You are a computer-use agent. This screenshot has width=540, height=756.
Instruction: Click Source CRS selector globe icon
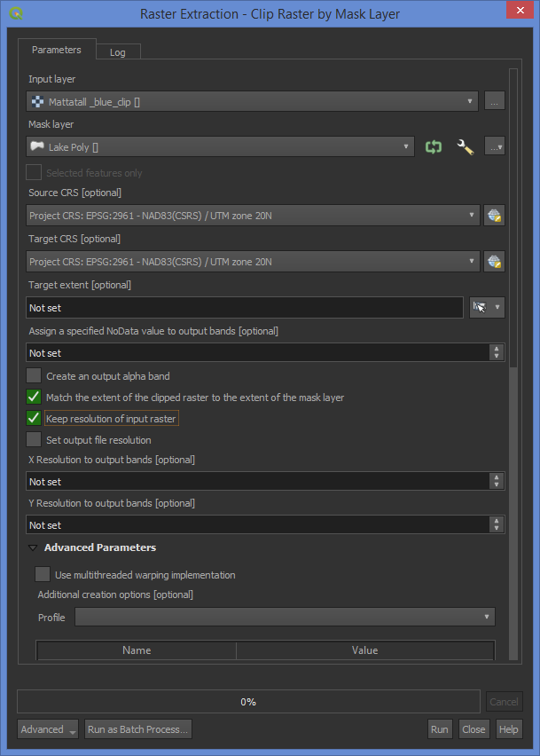tap(494, 215)
